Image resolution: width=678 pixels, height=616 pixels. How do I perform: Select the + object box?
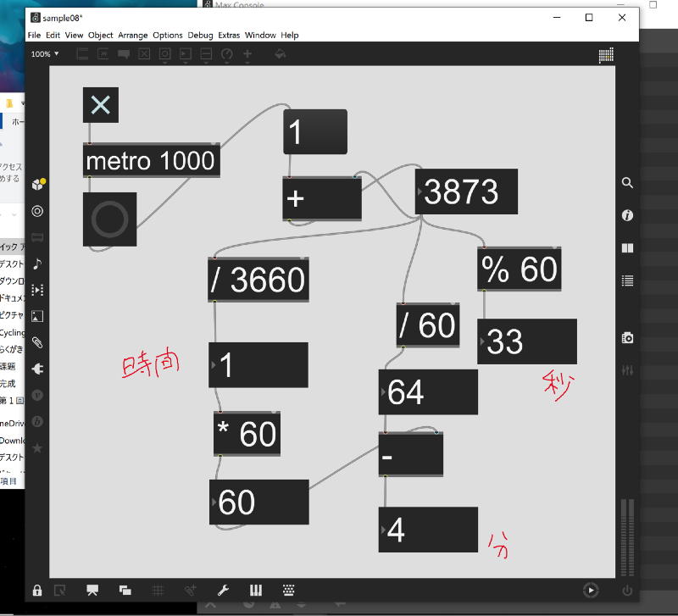[x=322, y=198]
